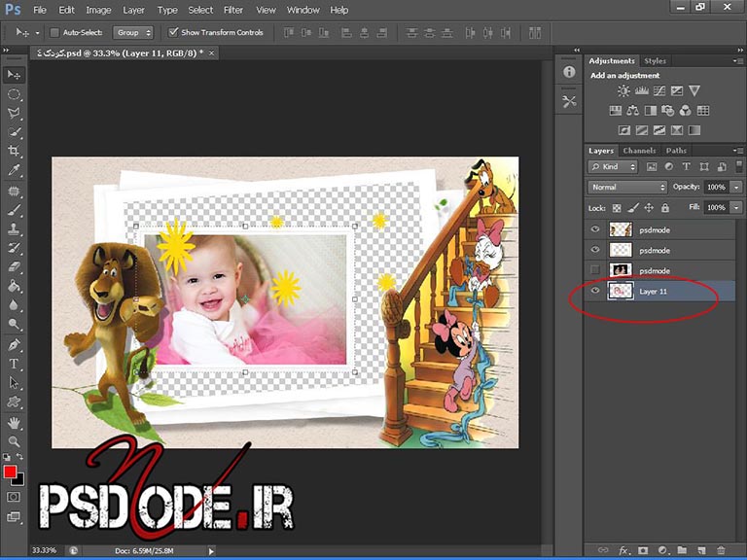Select the Quick Selection tool
This screenshot has width=747, height=560.
pos(14,132)
